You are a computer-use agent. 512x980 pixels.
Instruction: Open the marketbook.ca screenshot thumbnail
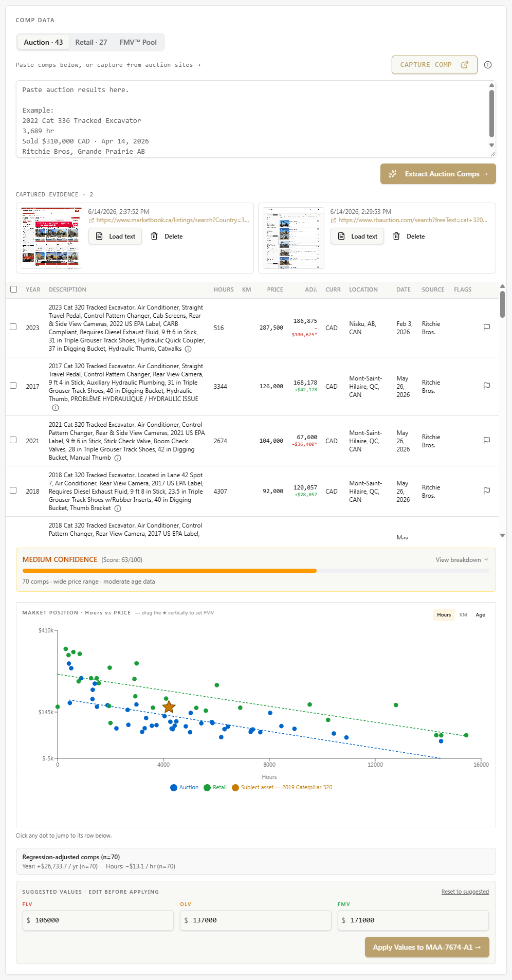click(x=51, y=238)
